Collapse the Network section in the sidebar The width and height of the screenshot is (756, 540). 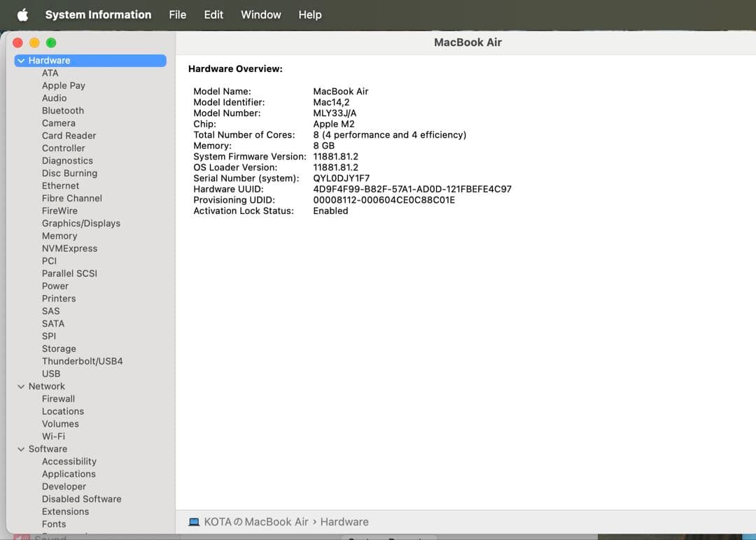[x=20, y=386]
